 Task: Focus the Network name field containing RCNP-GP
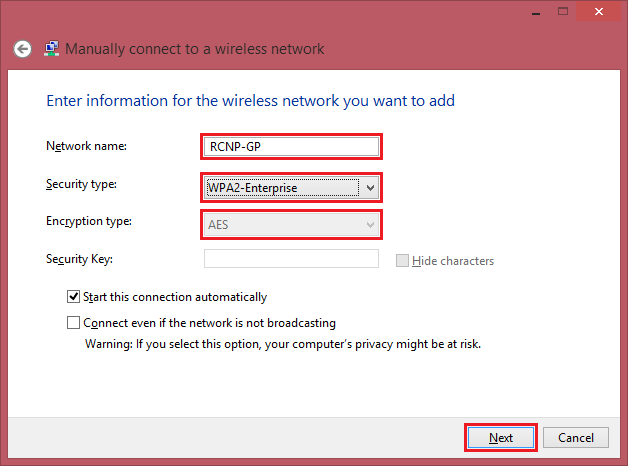click(x=291, y=147)
